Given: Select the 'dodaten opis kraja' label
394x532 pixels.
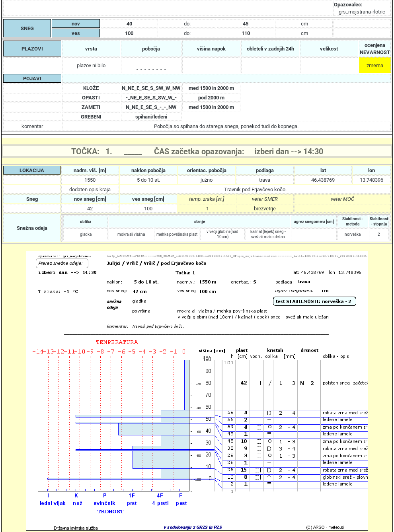Looking at the screenshot, I should tap(90, 190).
